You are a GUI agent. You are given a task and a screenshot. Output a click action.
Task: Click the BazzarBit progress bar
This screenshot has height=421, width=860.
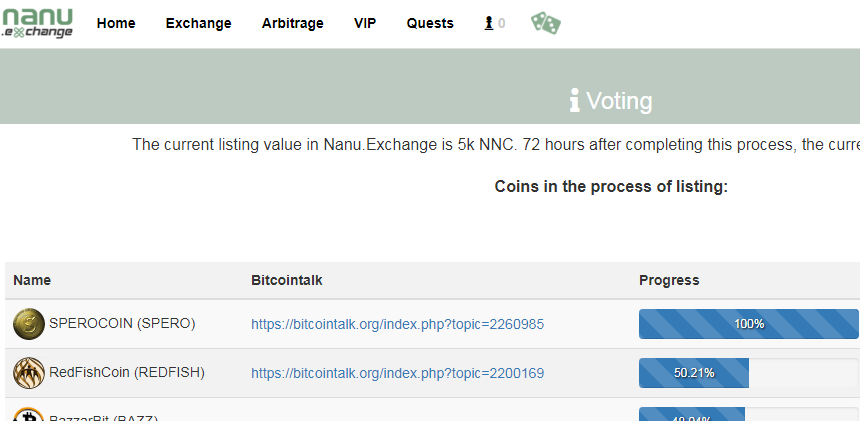pos(749,414)
